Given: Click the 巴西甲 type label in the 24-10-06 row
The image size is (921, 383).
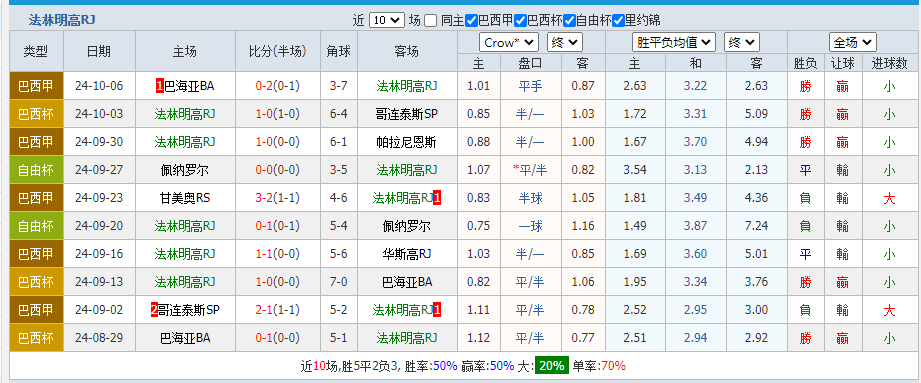Looking at the screenshot, I should click(x=36, y=86).
